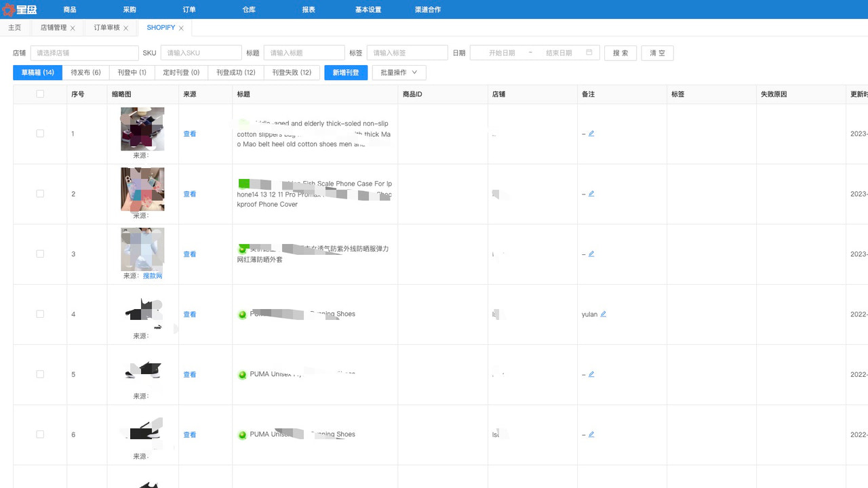
Task: Click green status icon in row 5 title
Action: coord(242,375)
